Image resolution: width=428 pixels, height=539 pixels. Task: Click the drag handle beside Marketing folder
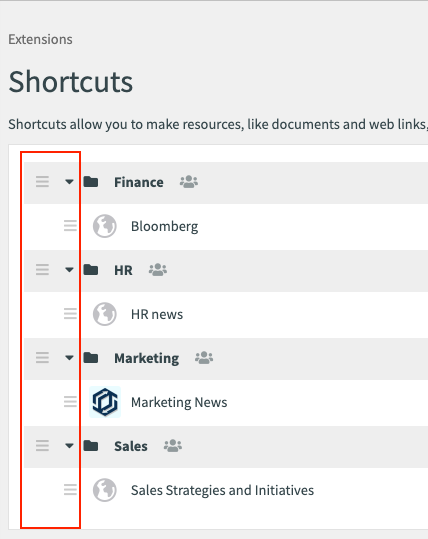coord(42,358)
